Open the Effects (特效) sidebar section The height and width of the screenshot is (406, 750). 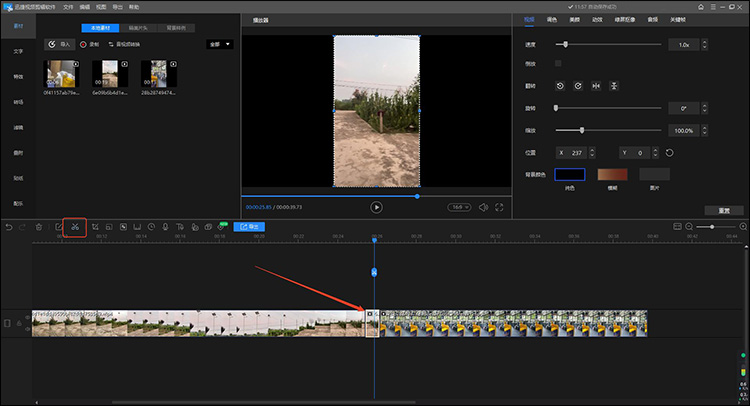18,77
